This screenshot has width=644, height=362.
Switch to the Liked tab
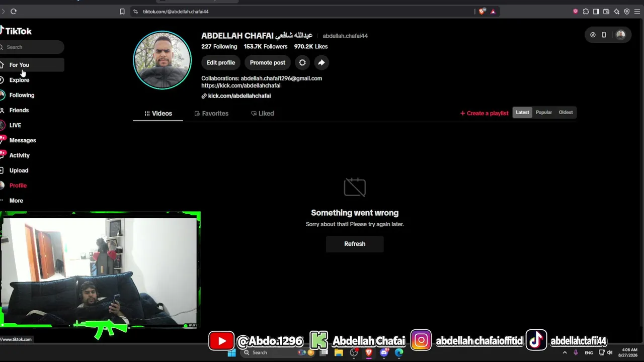[x=263, y=113]
